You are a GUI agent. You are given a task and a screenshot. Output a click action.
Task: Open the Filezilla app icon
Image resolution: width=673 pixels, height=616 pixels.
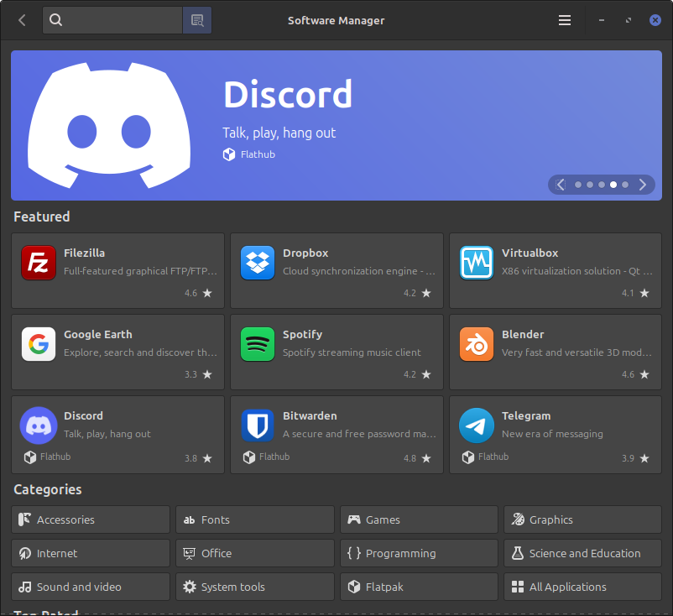(x=39, y=263)
